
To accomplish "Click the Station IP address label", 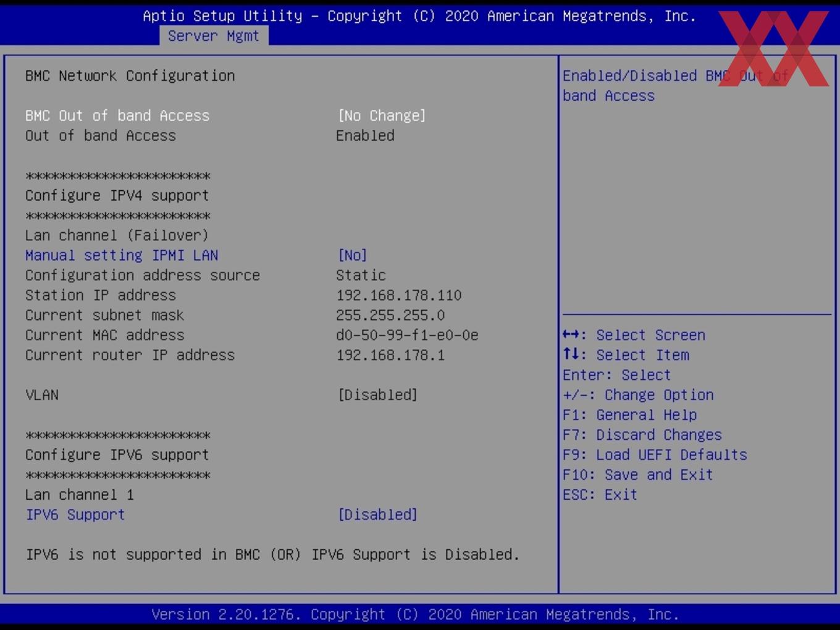I will point(101,295).
